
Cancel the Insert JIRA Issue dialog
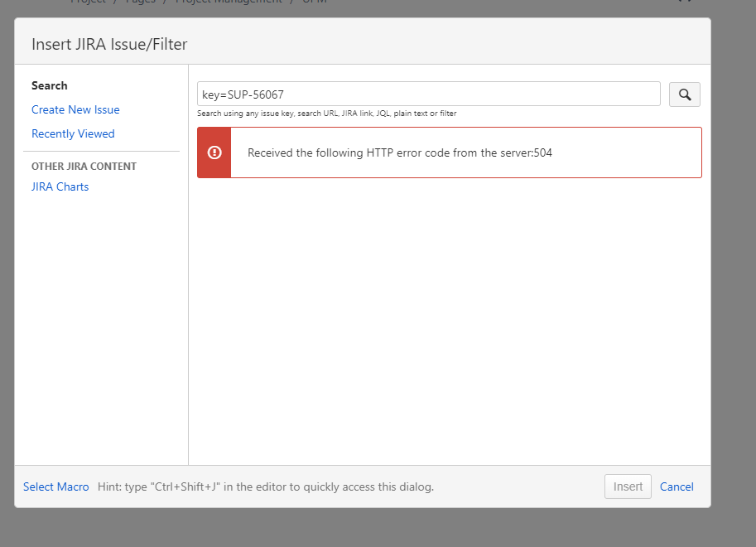click(677, 486)
